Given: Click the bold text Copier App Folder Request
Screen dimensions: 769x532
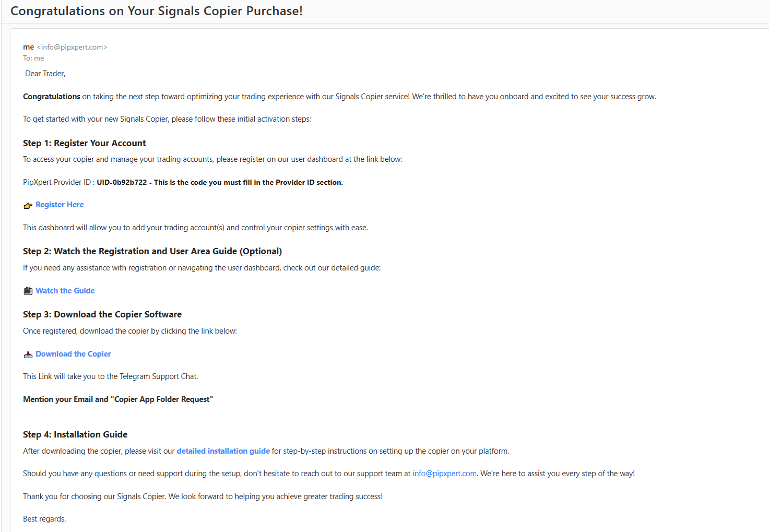Looking at the screenshot, I should coord(162,399).
